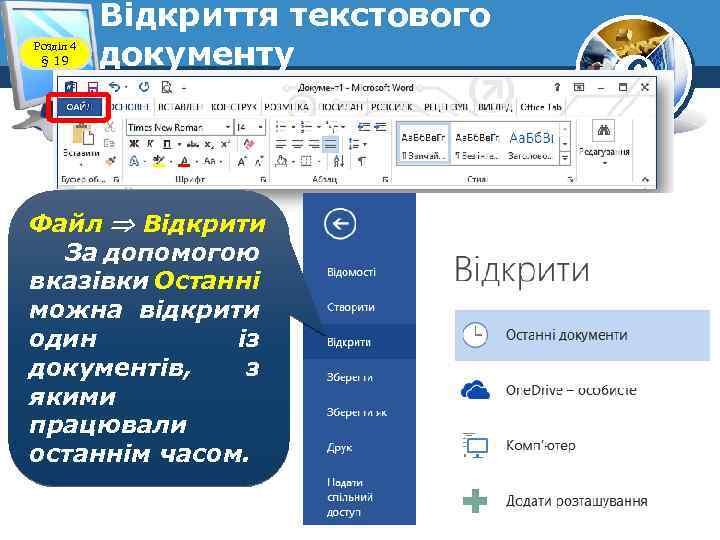Decrease paragraph indent
This screenshot has height=540, width=720.
364,126
